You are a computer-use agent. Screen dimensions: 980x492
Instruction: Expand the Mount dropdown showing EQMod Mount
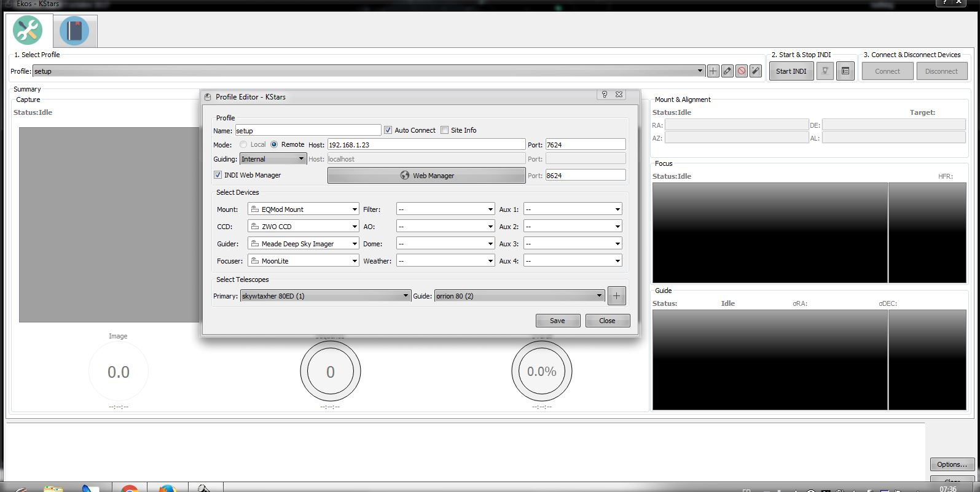pos(304,209)
